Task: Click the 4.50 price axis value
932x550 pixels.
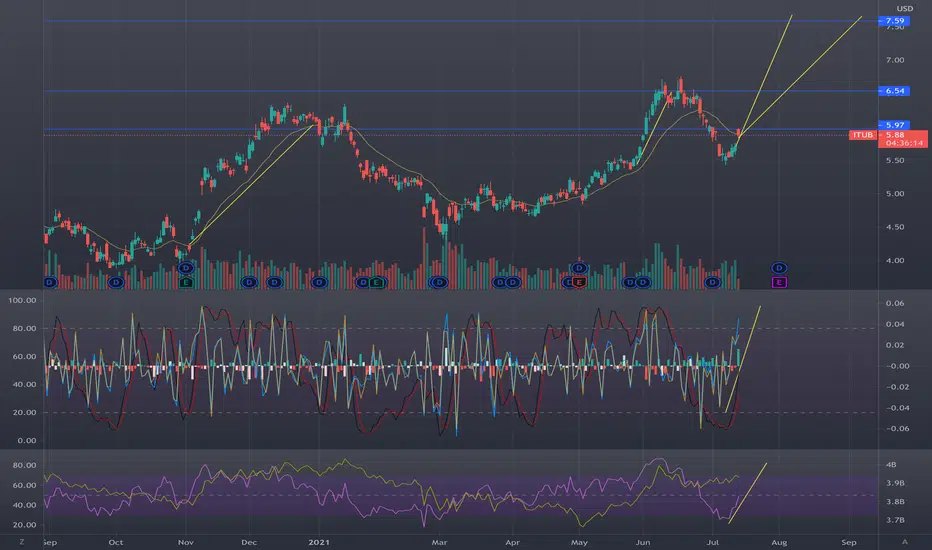Action: point(895,227)
